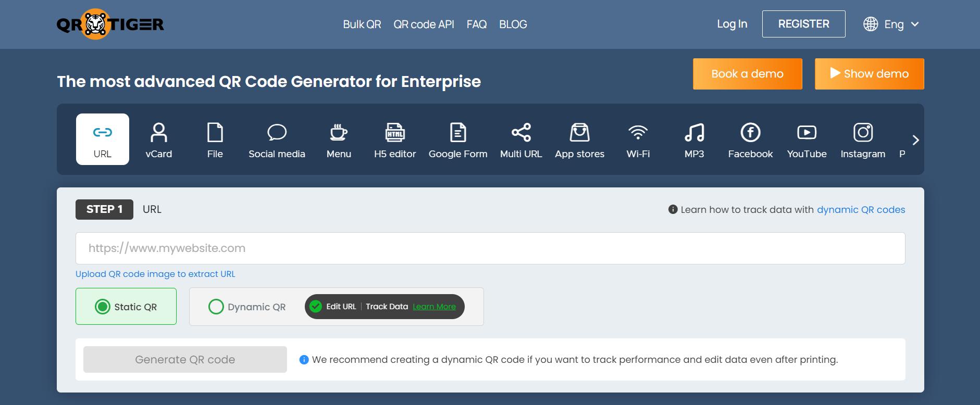
Task: Select the vCard QR type icon
Action: click(x=158, y=133)
